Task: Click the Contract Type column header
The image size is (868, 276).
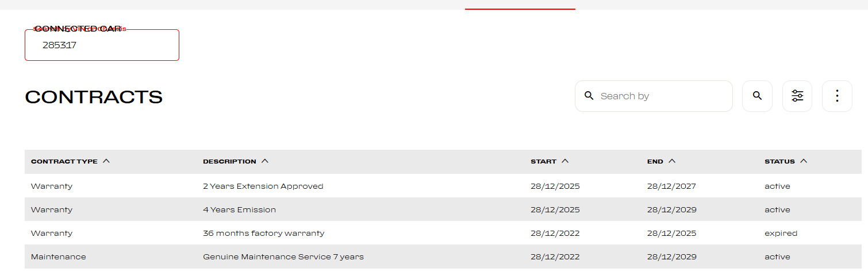Action: click(64, 162)
